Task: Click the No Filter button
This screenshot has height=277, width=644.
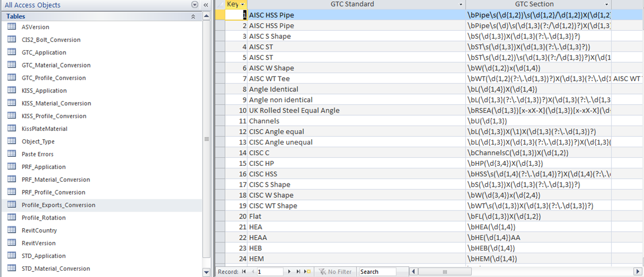Action: (335, 272)
